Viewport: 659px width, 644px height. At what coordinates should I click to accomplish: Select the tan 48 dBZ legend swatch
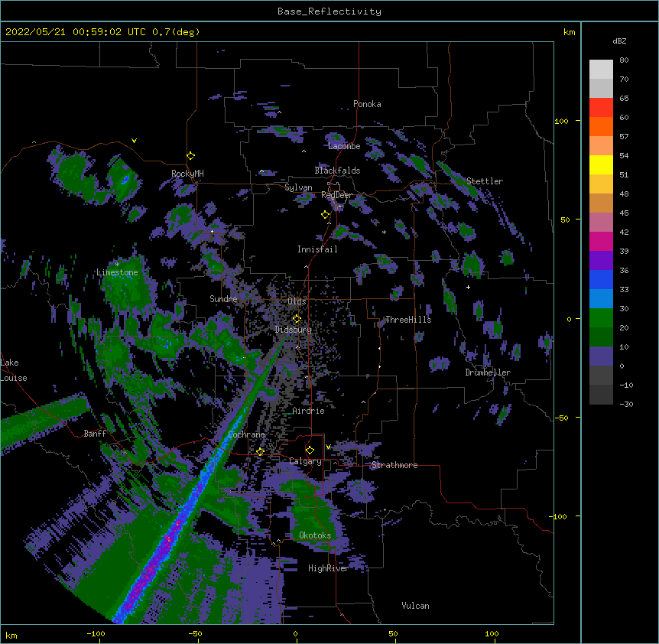601,203
